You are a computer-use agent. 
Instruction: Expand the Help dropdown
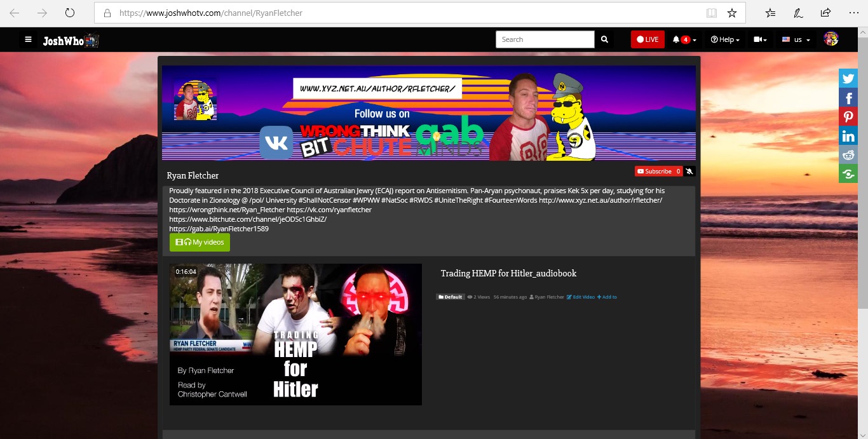[x=725, y=39]
